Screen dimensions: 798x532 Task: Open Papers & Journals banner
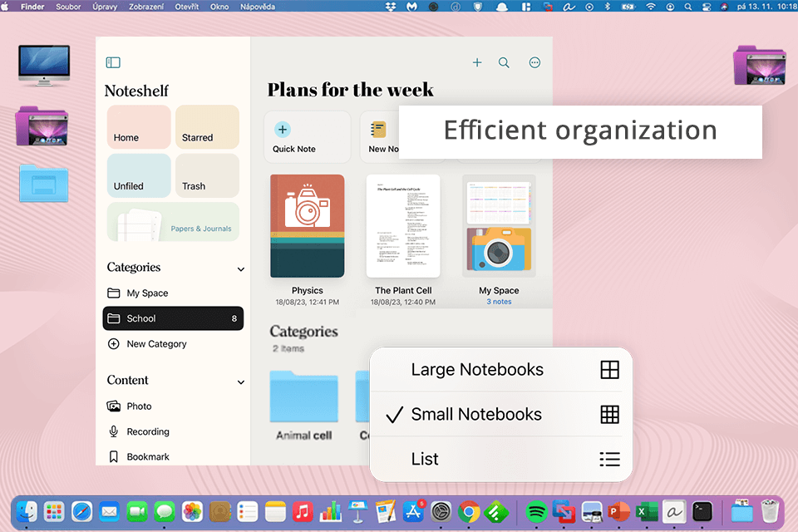pyautogui.click(x=173, y=222)
